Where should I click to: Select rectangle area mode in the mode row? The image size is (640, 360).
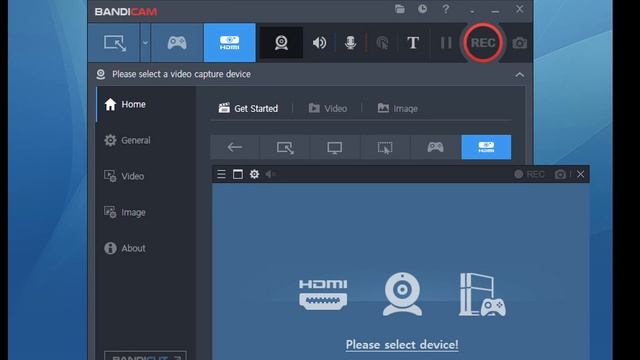coord(285,147)
